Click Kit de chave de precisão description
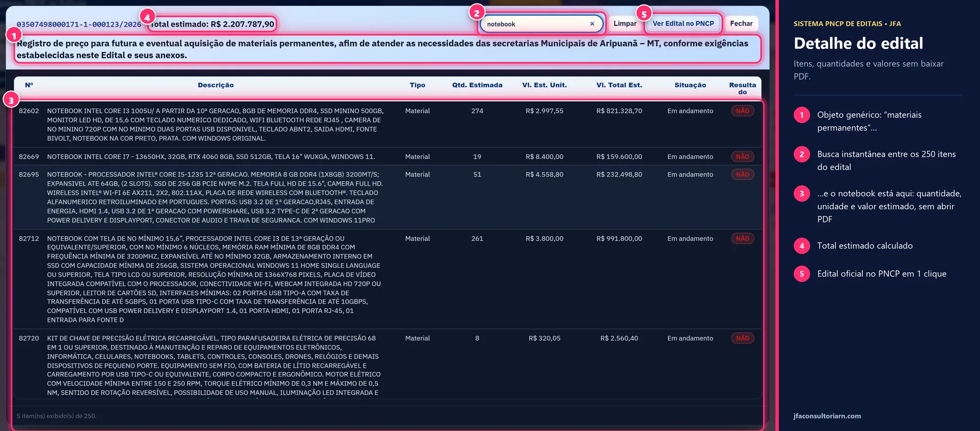This screenshot has height=431, width=980. pos(213,365)
